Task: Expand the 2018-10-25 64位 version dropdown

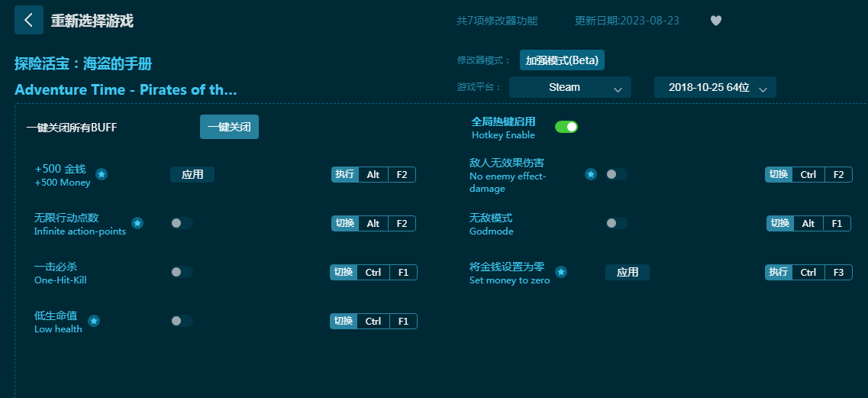Action: coord(715,87)
